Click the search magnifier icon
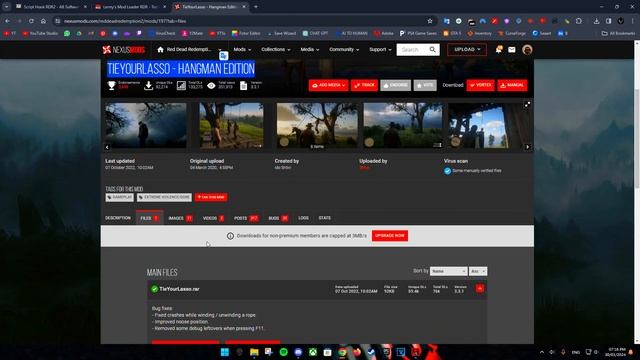640x360 pixels. 433,49
